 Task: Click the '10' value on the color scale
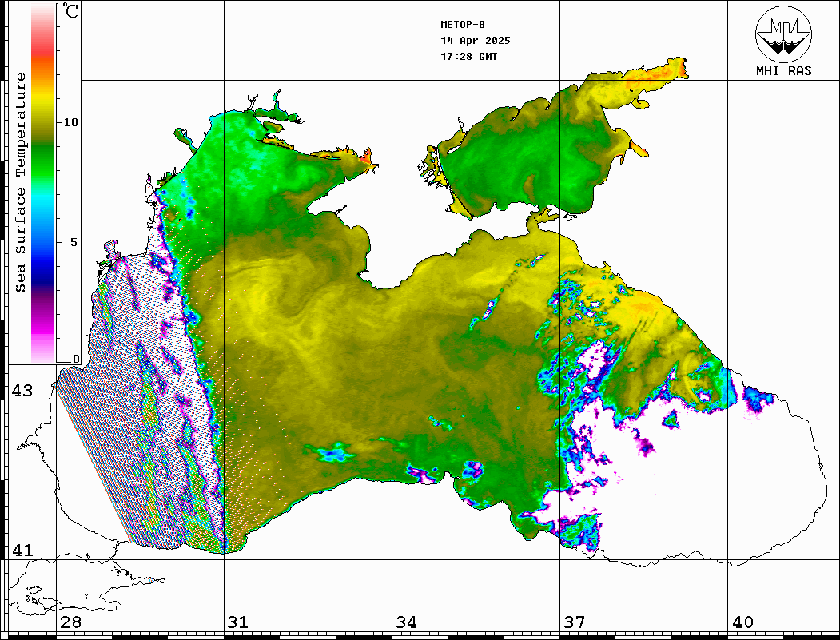tap(70, 122)
